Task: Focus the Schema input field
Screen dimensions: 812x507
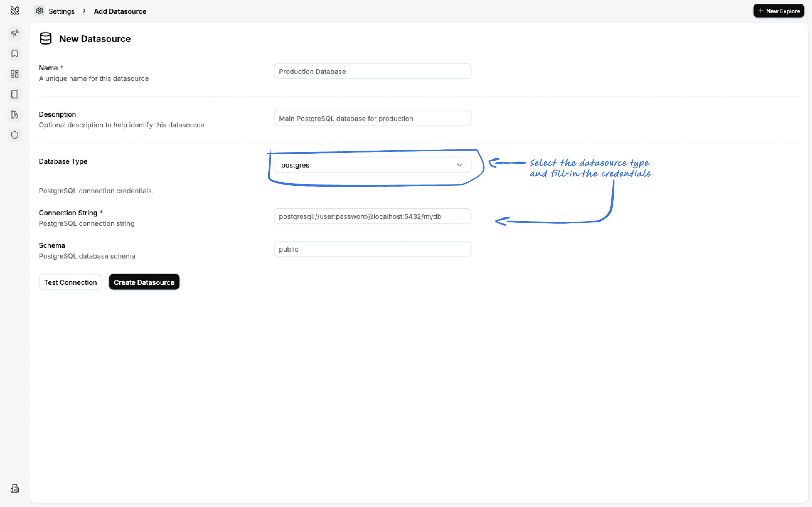Action: point(372,249)
